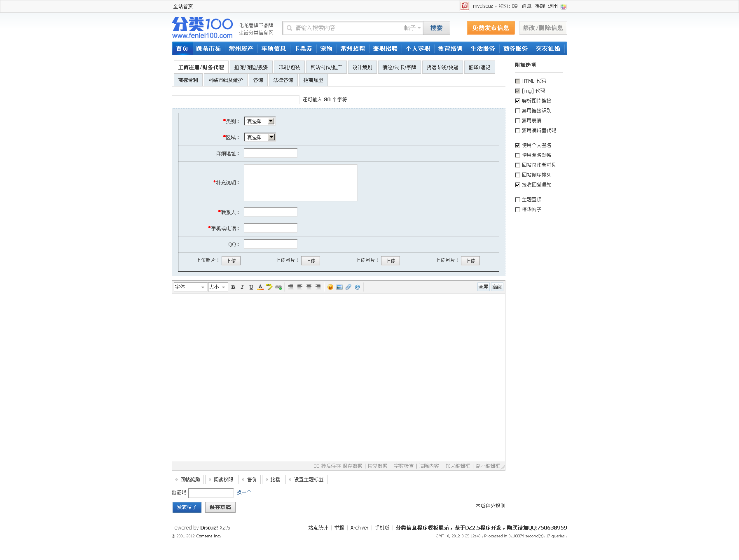Click the search magnifier icon

(289, 28)
